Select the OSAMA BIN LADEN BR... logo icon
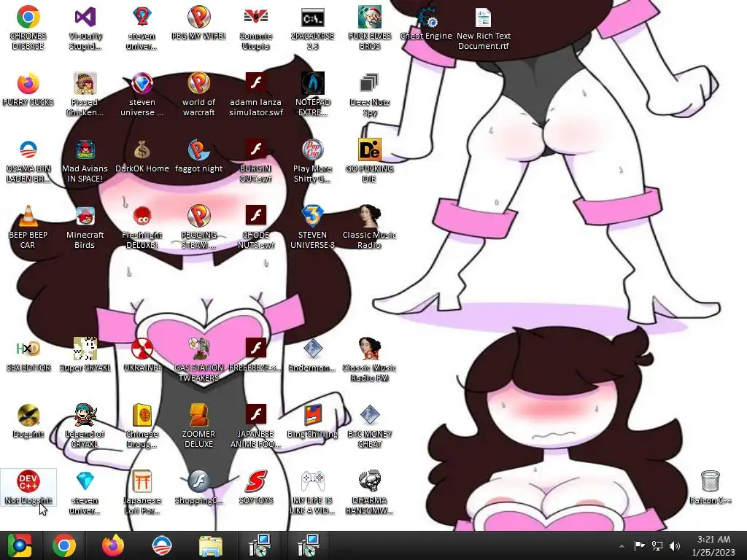Image resolution: width=747 pixels, height=560 pixels. tap(28, 161)
